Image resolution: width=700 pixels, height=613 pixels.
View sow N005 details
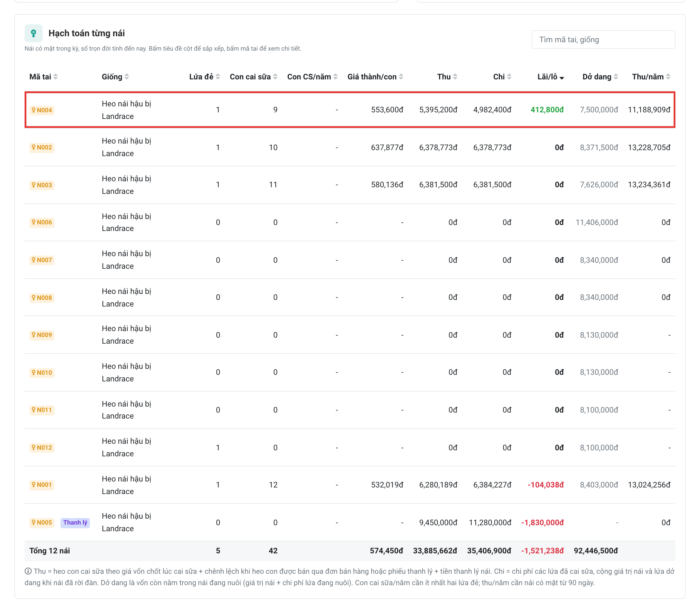[42, 522]
